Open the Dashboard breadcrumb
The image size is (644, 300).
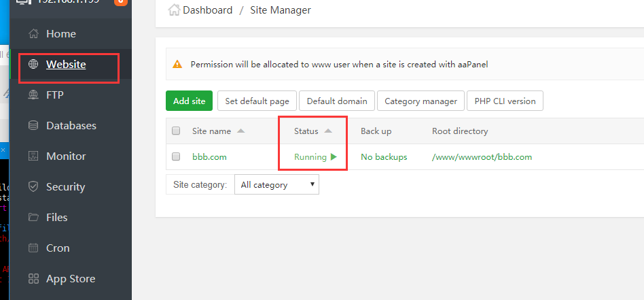coord(207,10)
